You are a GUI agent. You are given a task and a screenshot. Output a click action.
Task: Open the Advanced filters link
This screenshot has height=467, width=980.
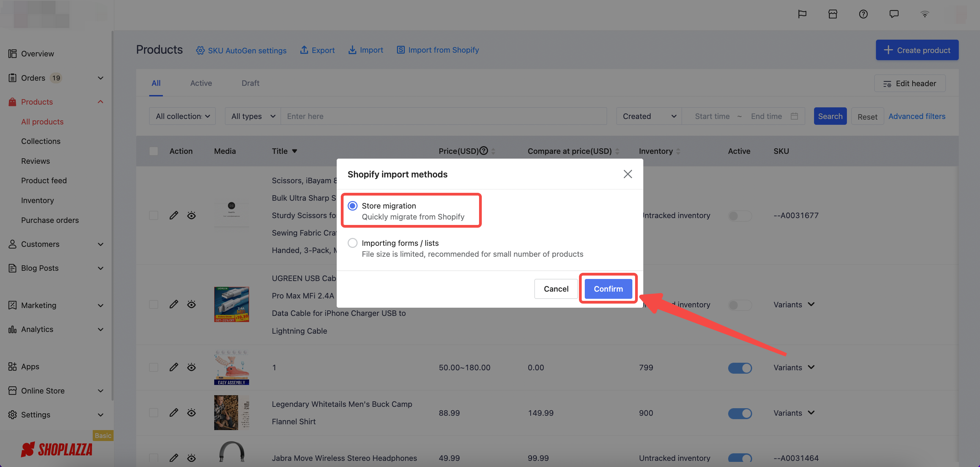point(917,116)
